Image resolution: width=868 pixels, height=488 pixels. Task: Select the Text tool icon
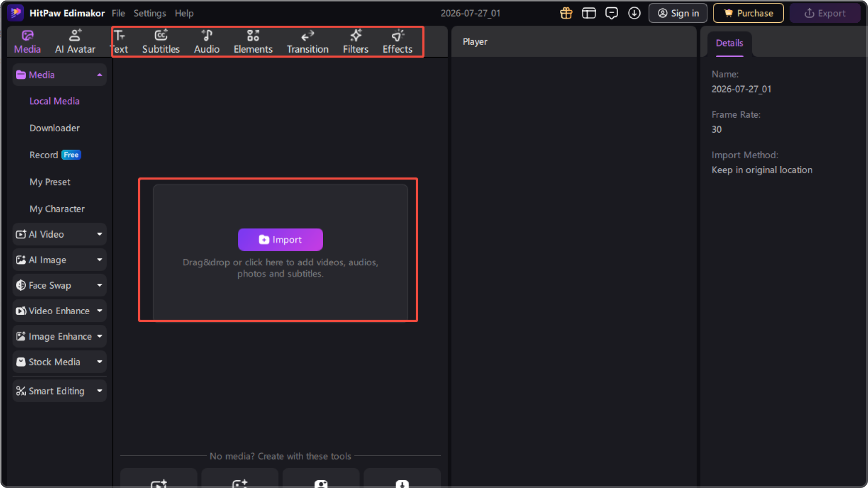[x=120, y=35]
